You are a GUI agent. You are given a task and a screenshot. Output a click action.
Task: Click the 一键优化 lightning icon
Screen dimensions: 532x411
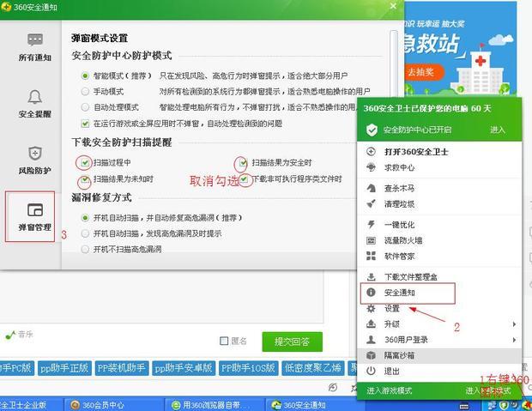point(372,225)
